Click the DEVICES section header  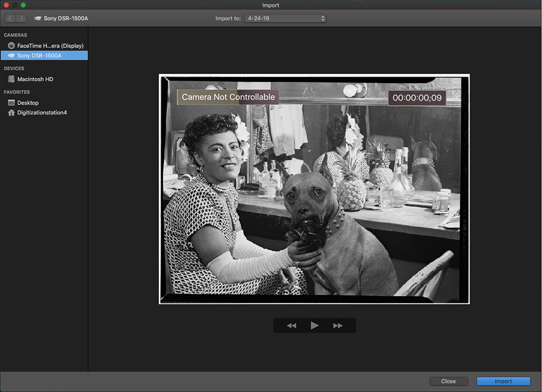14,69
